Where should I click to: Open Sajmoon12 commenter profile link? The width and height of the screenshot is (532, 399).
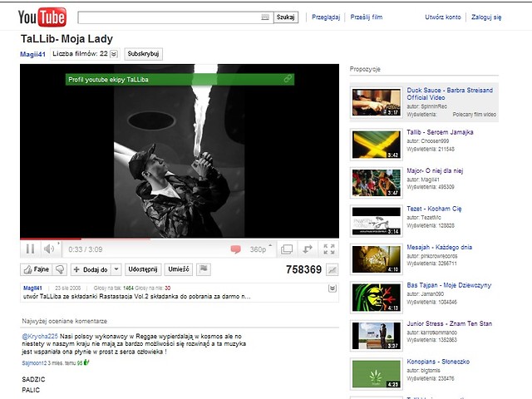pos(34,363)
